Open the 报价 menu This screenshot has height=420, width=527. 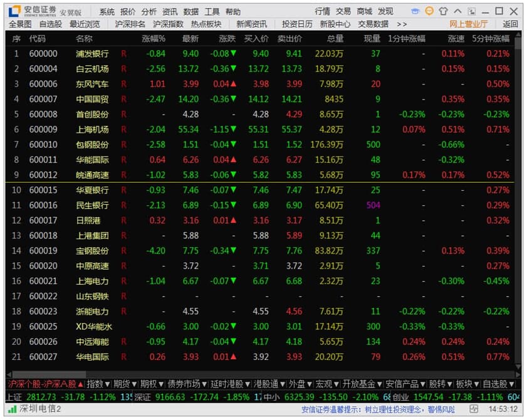128,12
